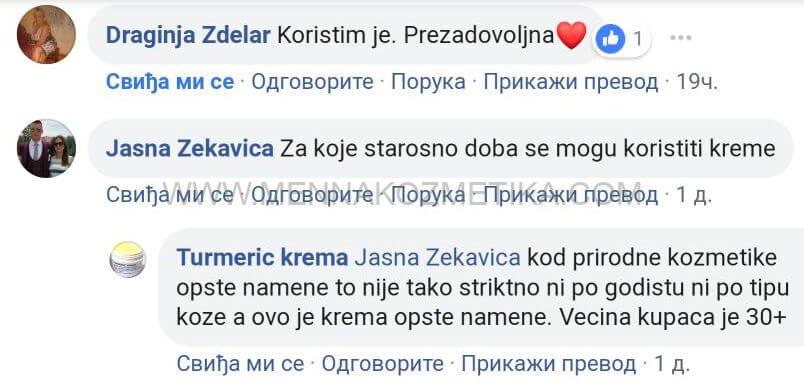Viewport: 804px width, 387px height.
Task: Like Jasna Zekavica's comment
Action: [170, 195]
